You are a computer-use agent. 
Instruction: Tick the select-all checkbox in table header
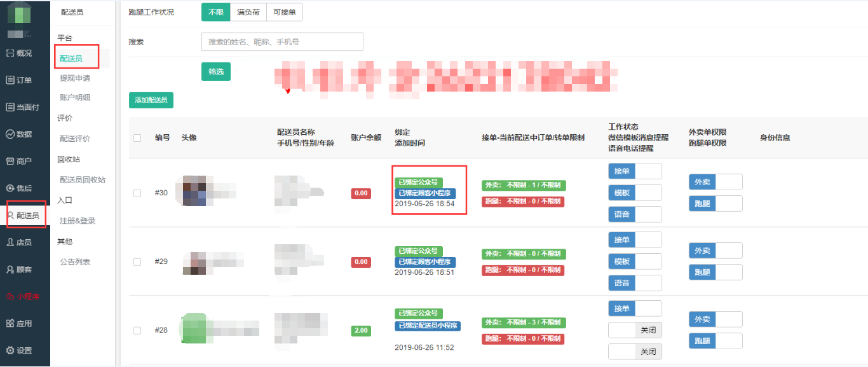click(137, 137)
